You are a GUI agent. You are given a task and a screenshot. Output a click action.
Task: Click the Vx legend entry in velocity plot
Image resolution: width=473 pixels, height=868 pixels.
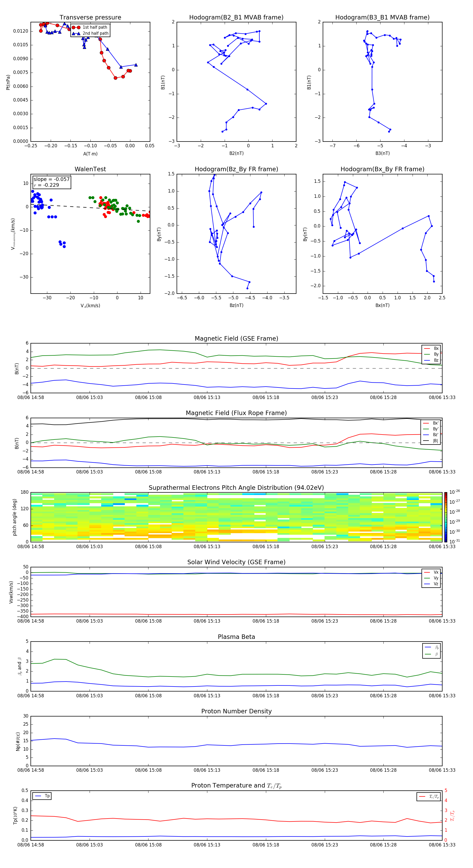click(431, 572)
